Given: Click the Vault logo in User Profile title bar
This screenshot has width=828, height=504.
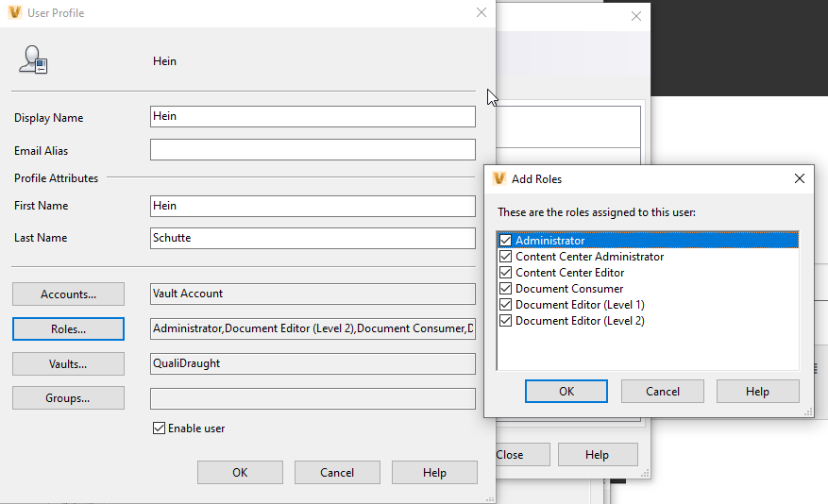Looking at the screenshot, I should tap(13, 12).
